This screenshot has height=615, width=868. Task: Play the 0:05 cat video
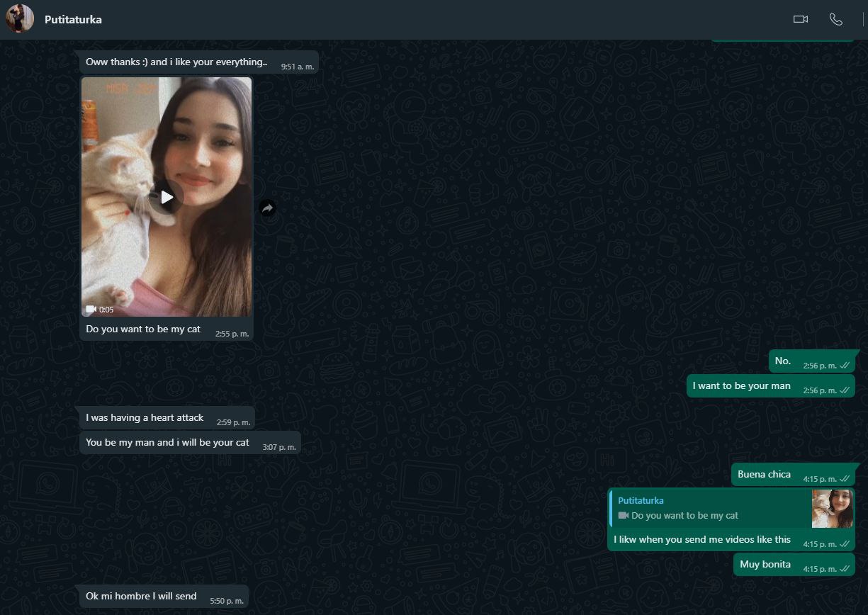pyautogui.click(x=167, y=197)
